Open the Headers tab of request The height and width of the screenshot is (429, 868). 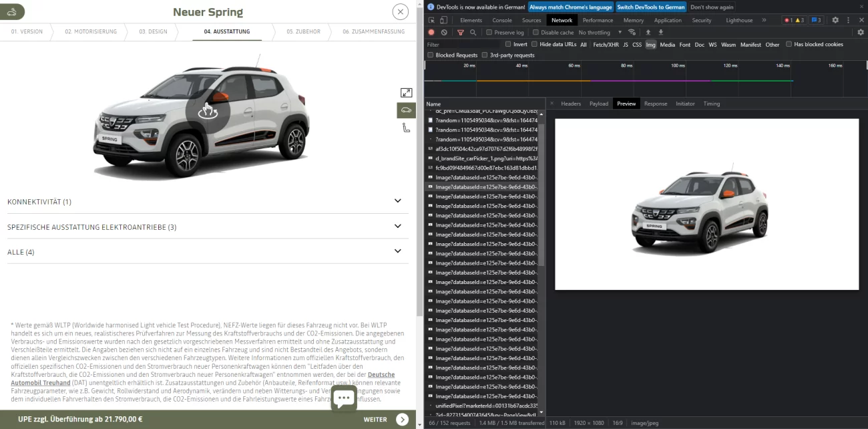click(571, 104)
